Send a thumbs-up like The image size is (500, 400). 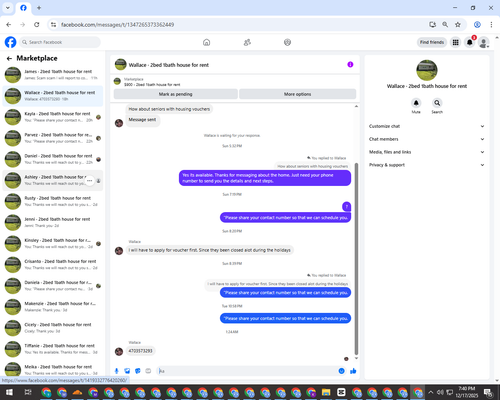(353, 371)
